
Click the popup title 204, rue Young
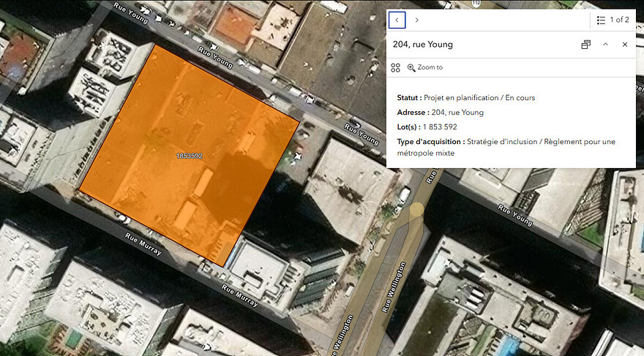[423, 45]
